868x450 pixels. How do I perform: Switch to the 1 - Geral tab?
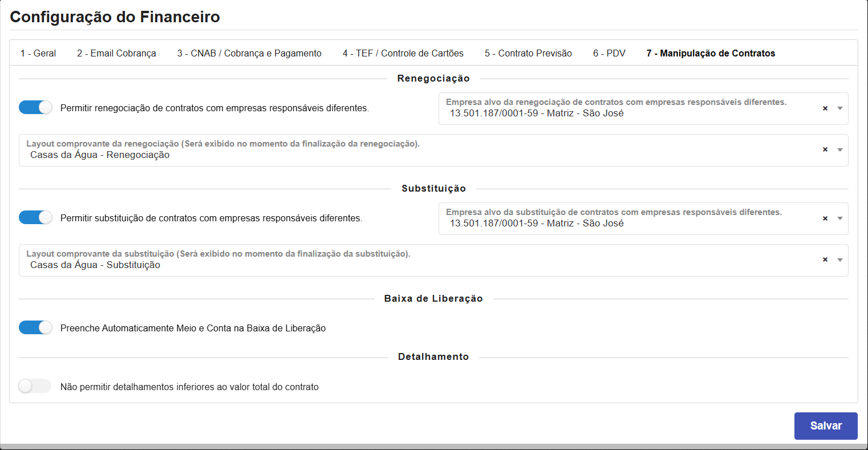[x=38, y=52]
